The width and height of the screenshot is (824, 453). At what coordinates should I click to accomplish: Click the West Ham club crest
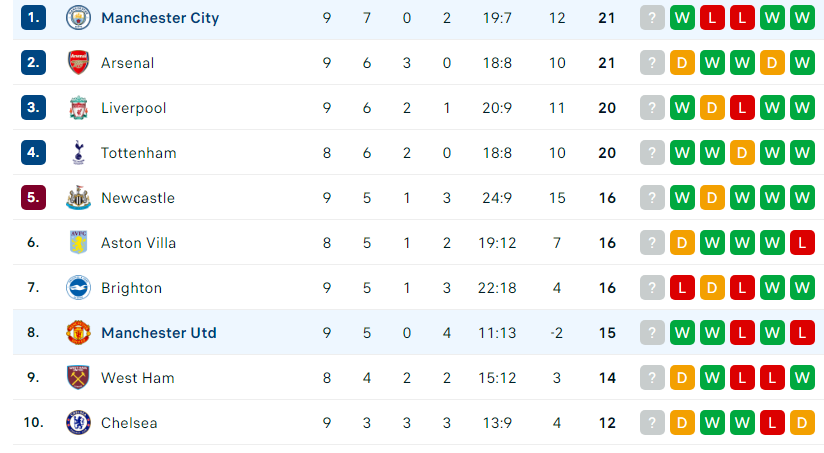tap(78, 377)
